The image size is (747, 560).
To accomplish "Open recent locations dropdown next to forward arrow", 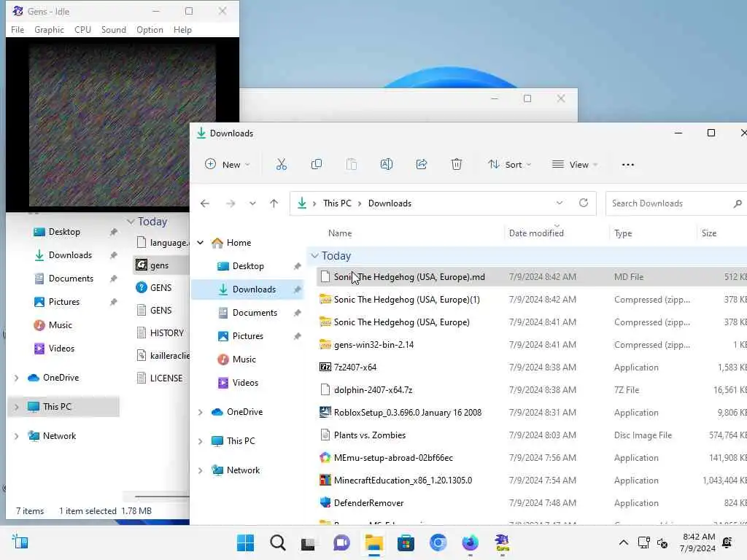I will [x=252, y=203].
